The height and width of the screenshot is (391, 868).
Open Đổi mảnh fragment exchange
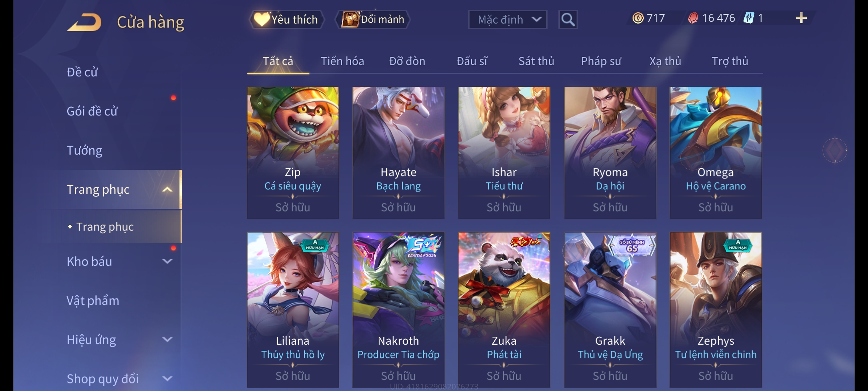[373, 20]
